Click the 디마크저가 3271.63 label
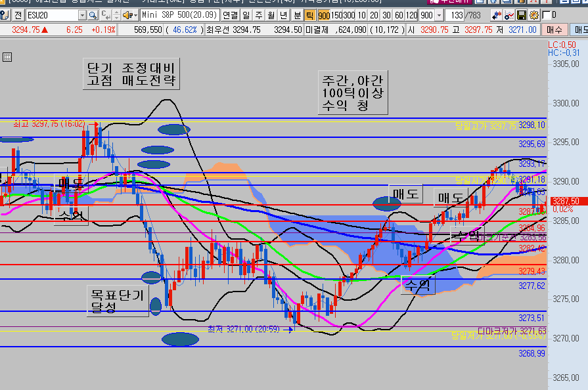 [512, 330]
